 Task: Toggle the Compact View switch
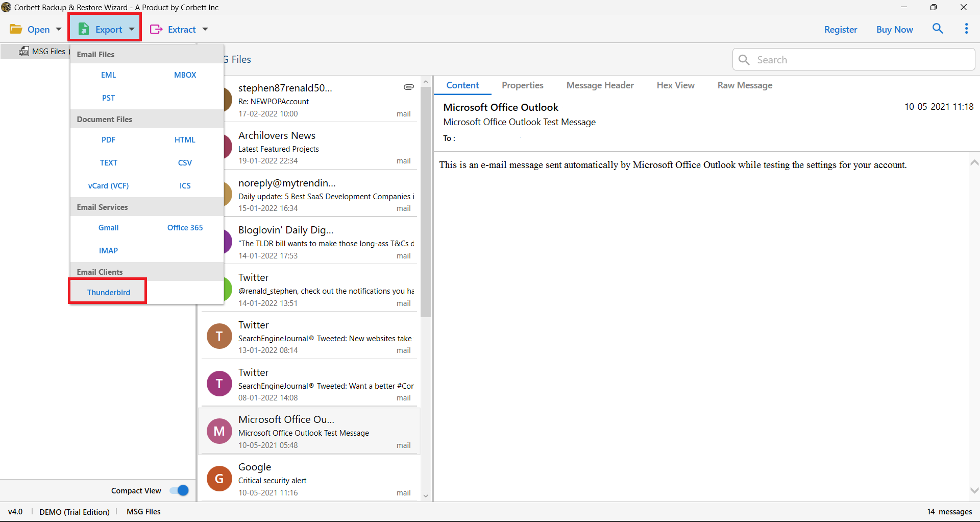pyautogui.click(x=180, y=490)
